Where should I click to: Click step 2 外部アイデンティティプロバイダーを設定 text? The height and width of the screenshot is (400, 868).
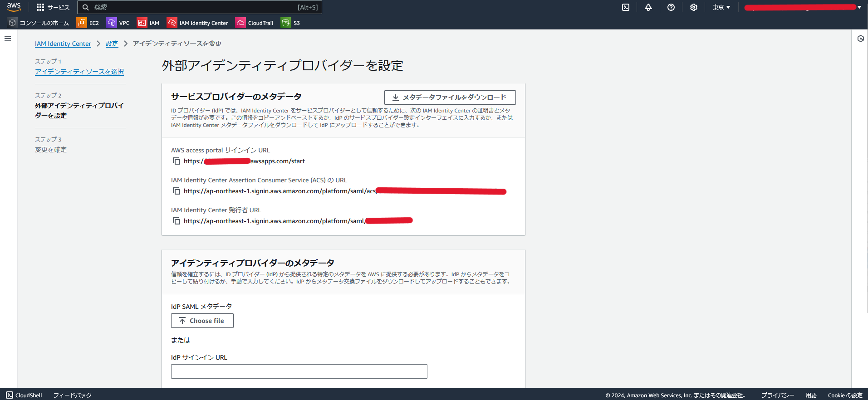click(x=79, y=111)
